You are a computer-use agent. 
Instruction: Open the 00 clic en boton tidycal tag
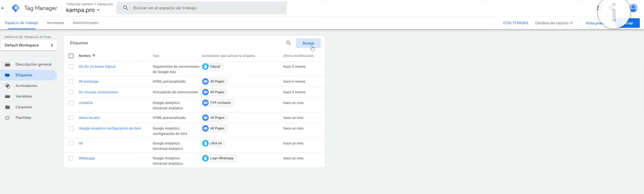97,67
